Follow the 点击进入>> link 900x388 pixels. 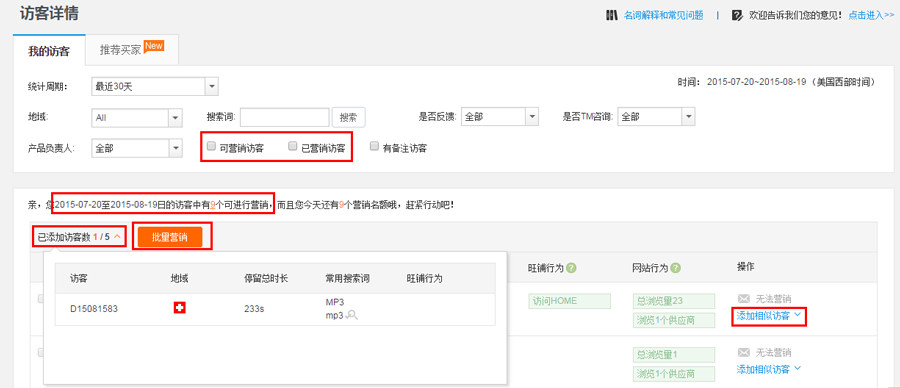[871, 15]
